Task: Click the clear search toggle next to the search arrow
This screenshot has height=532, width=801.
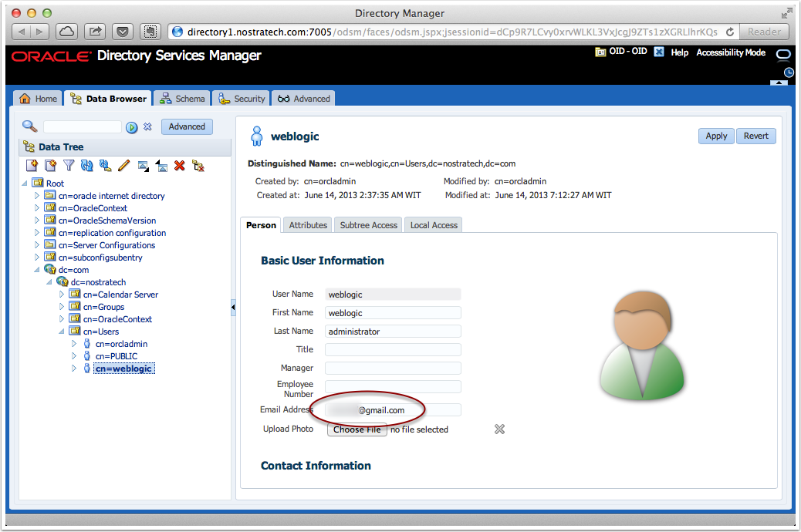Action: click(147, 126)
